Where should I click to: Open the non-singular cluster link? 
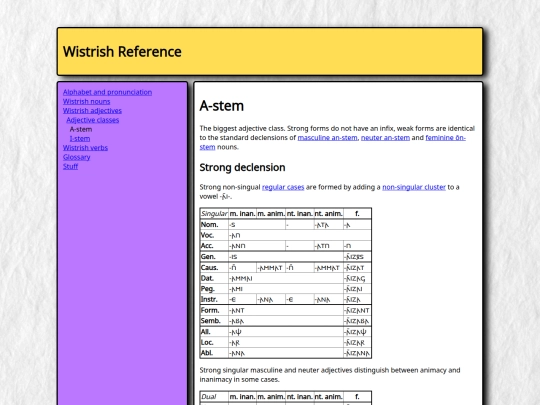point(414,187)
